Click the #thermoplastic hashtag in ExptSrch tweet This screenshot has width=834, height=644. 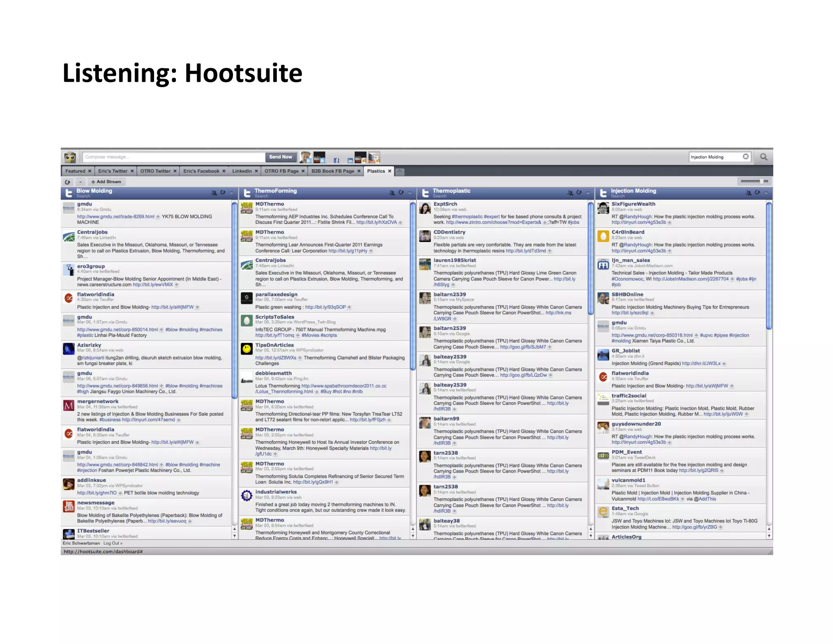coord(467,217)
